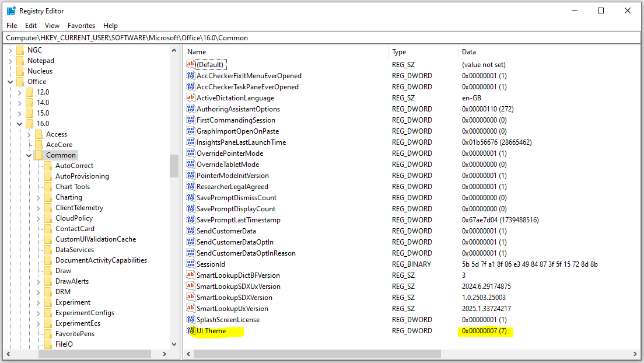Viewport: 644px width, 363px height.
Task: Click the Common folder icon
Action: pos(39,155)
